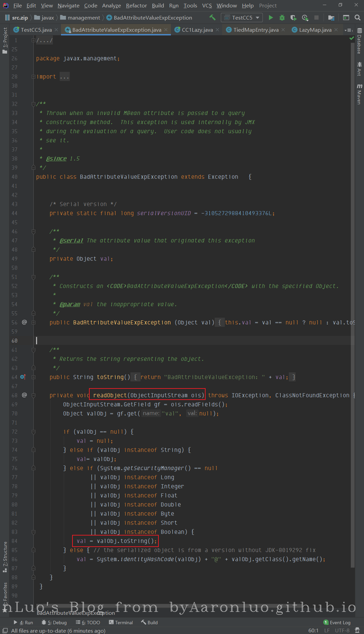Toggle tool window bars in status bar corner

click(x=5, y=630)
